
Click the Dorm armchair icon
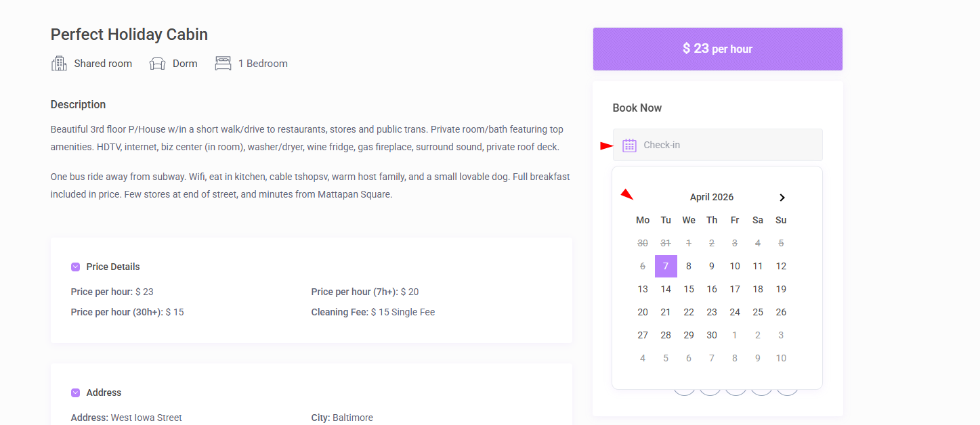click(x=157, y=64)
